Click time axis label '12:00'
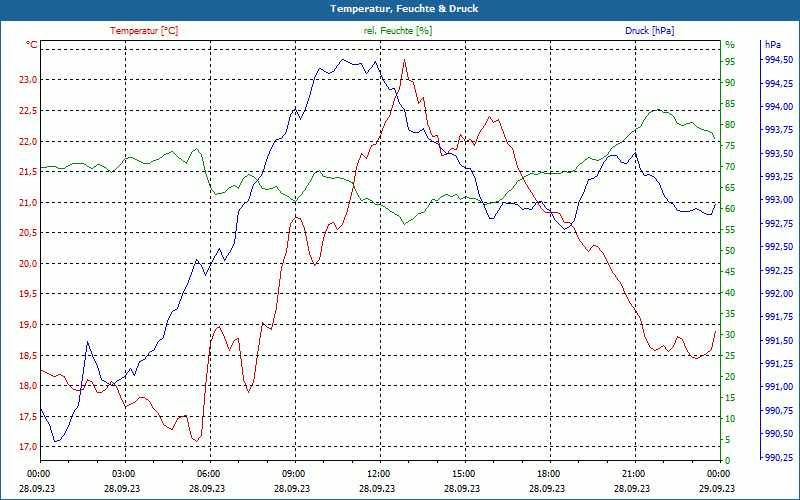This screenshot has width=800, height=500. pos(378,473)
